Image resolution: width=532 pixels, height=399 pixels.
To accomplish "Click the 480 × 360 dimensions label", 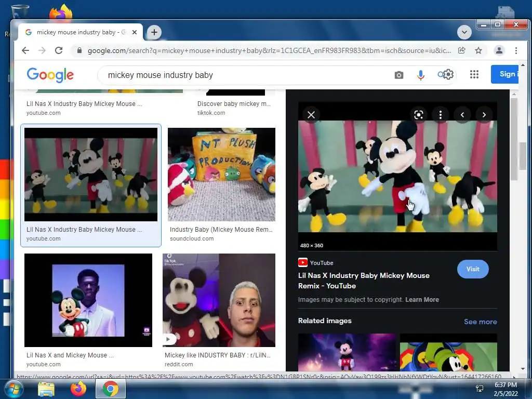I will [312, 246].
